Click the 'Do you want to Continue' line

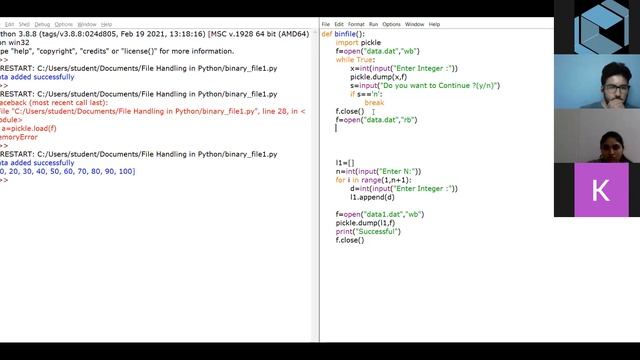point(424,85)
